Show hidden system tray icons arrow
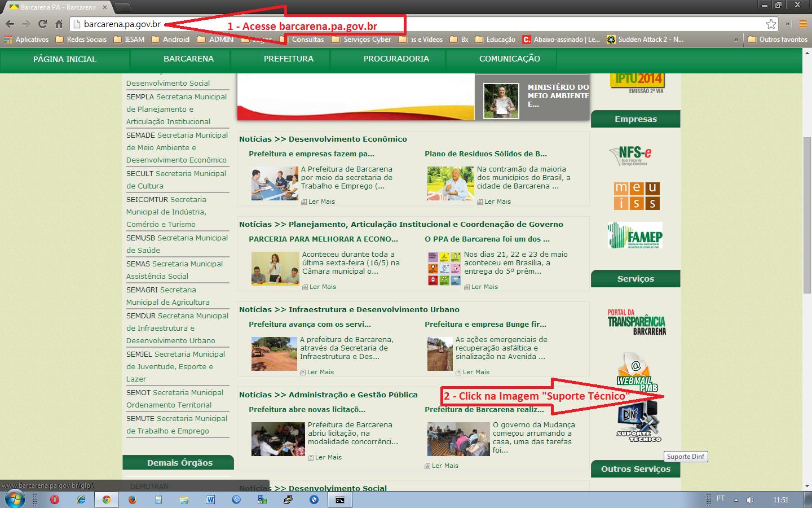 coord(735,500)
